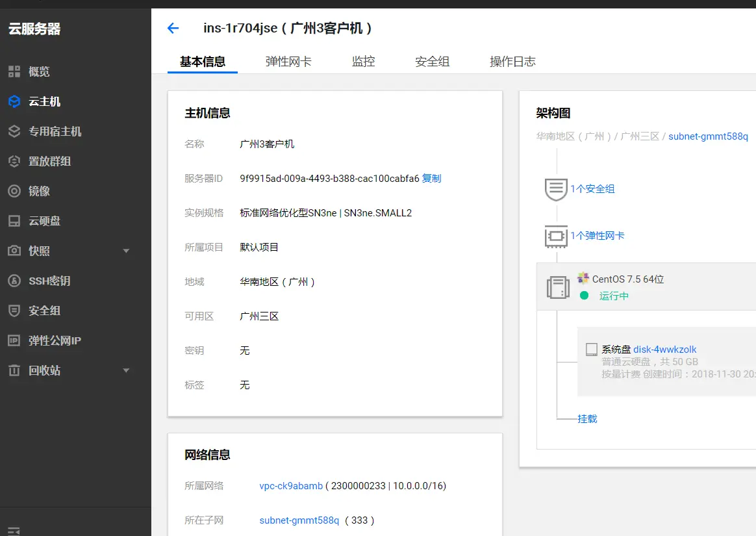Click the system disk icon beside 系统盘
The width and height of the screenshot is (756, 536).
click(x=592, y=350)
